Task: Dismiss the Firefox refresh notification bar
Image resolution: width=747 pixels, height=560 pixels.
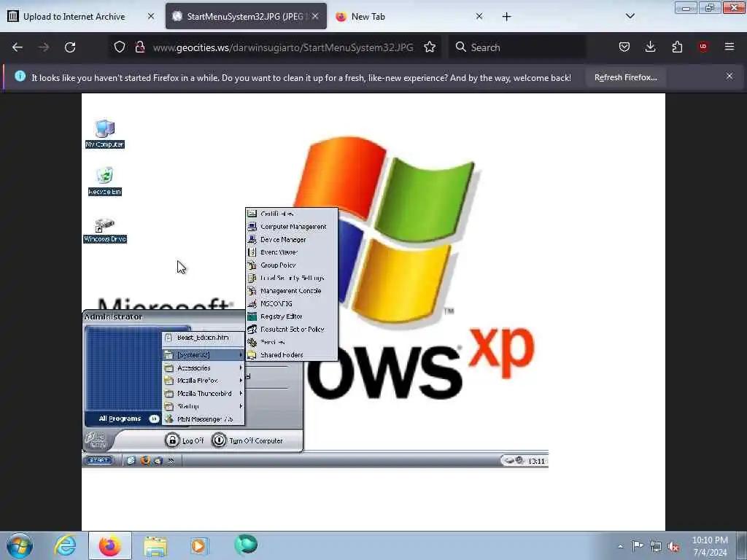Action: coord(729,76)
